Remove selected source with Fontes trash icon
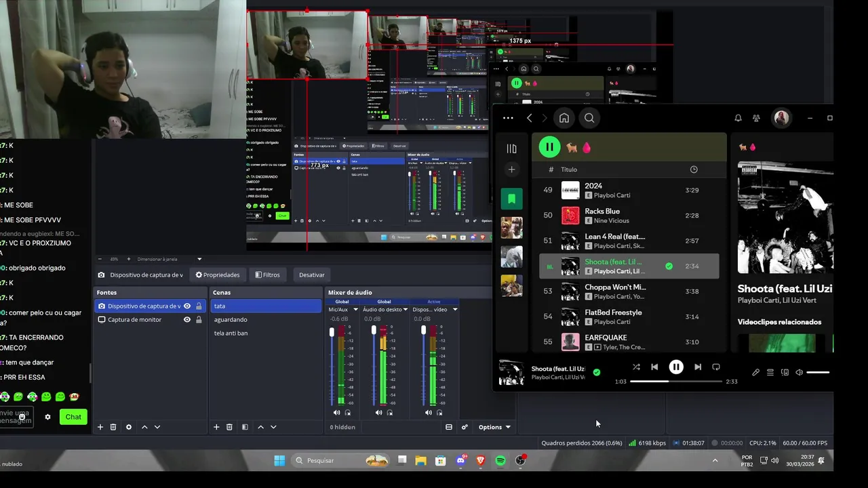The image size is (868, 488). tap(113, 427)
